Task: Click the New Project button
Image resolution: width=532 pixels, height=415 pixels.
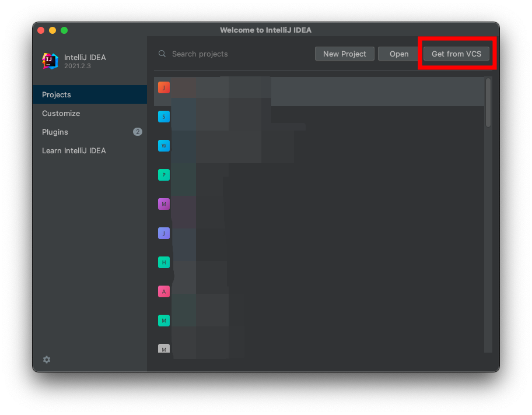Action: [344, 54]
